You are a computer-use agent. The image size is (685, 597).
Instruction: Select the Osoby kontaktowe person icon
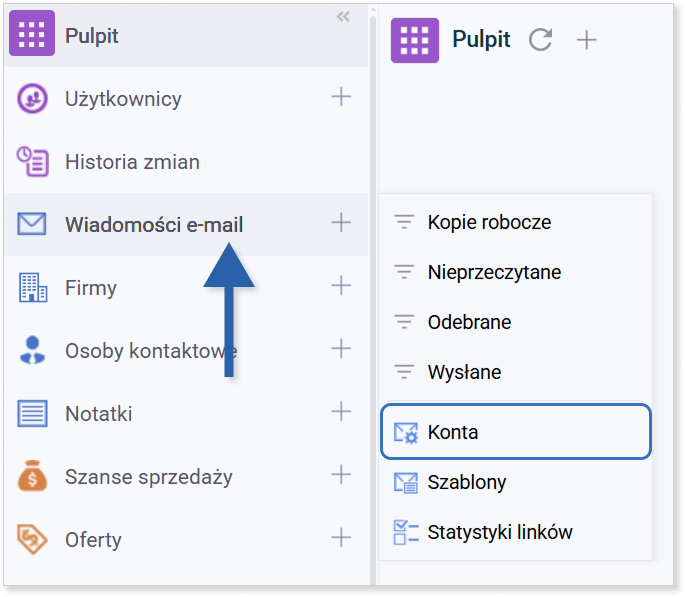[32, 351]
